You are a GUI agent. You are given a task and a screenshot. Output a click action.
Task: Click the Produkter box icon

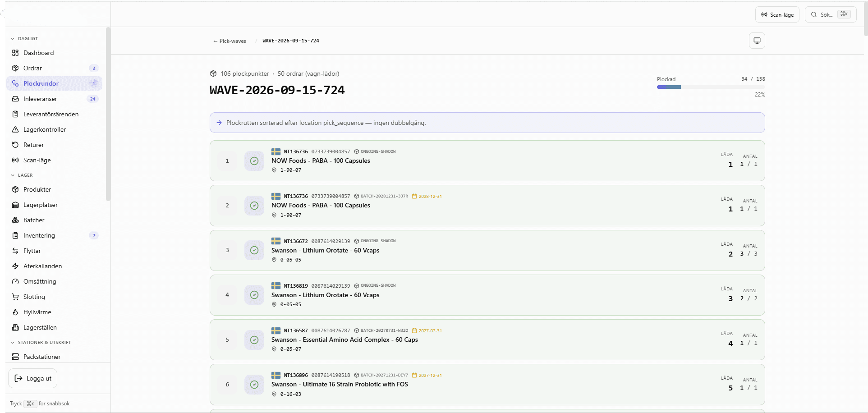[x=15, y=189]
